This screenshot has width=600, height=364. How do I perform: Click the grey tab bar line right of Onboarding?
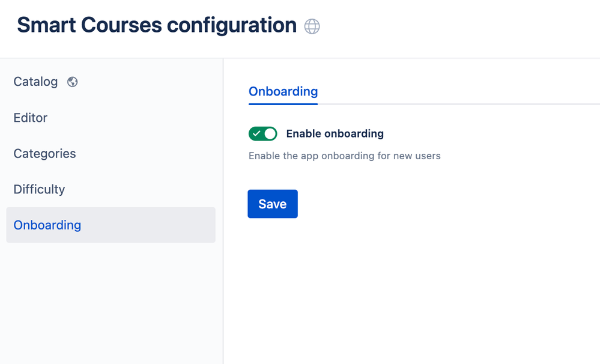point(456,104)
